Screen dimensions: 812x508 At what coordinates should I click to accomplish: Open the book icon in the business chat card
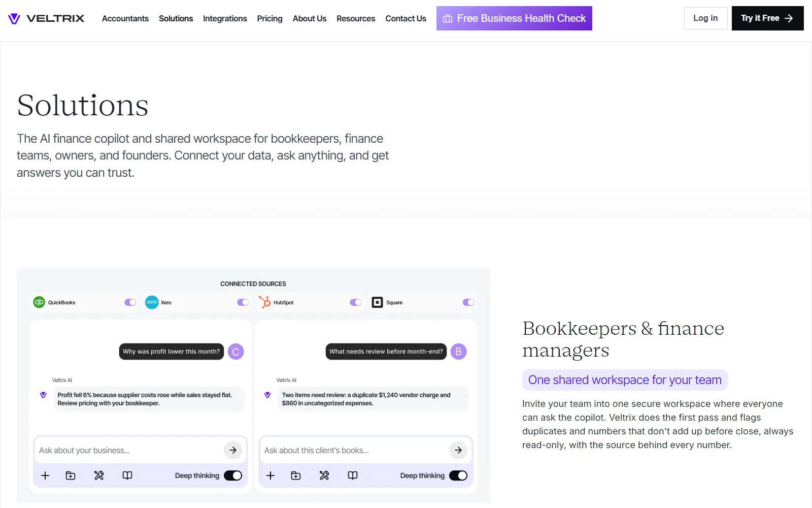pyautogui.click(x=127, y=475)
